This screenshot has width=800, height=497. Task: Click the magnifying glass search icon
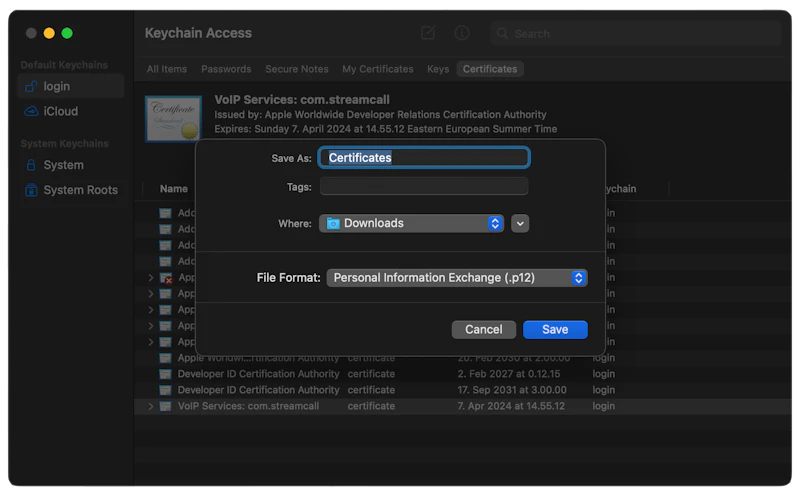503,34
